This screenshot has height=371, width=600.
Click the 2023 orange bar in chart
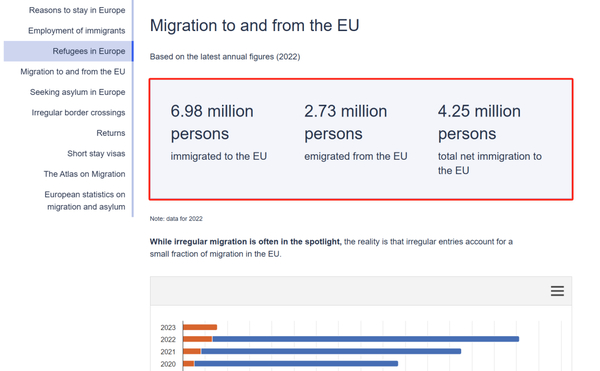click(200, 327)
